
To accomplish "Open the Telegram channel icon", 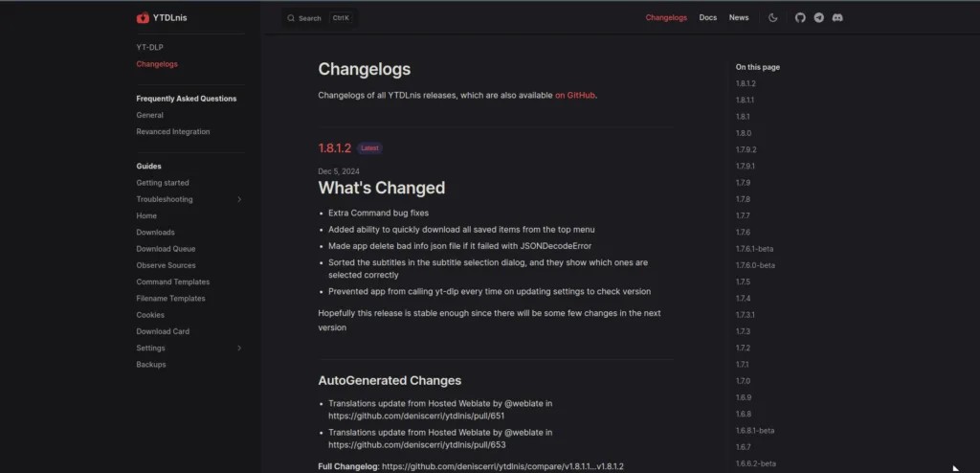I will point(819,17).
